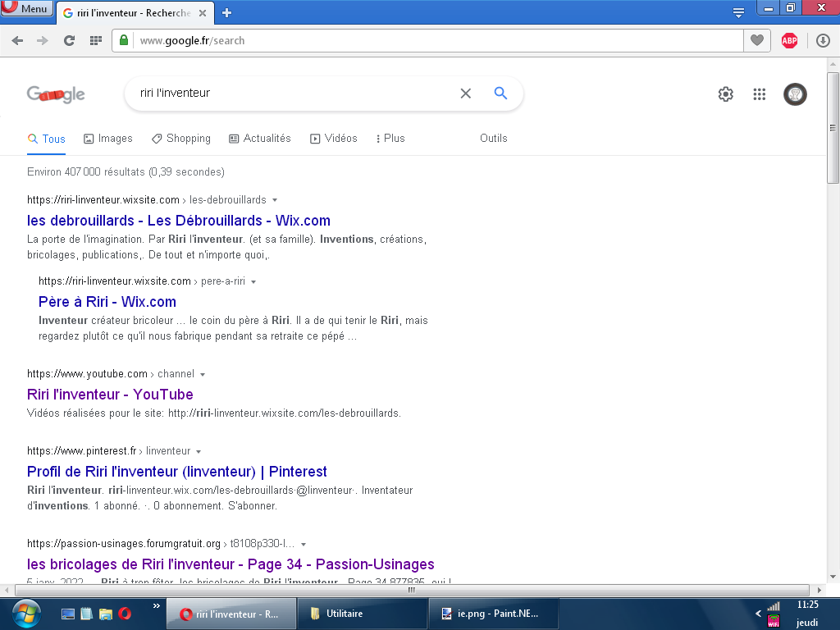Click the network signal tray icon
The width and height of the screenshot is (840, 630).
tap(774, 606)
